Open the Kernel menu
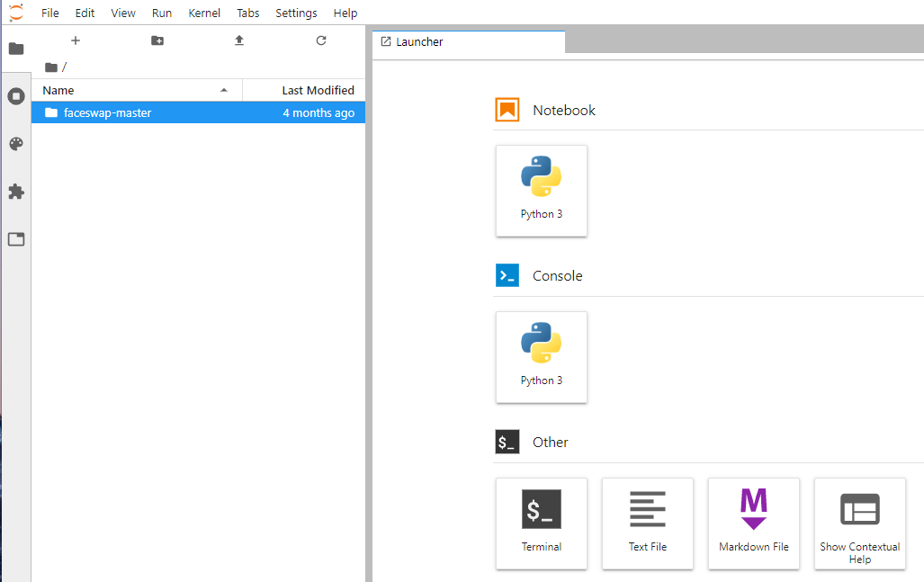The height and width of the screenshot is (582, 924). [x=204, y=13]
